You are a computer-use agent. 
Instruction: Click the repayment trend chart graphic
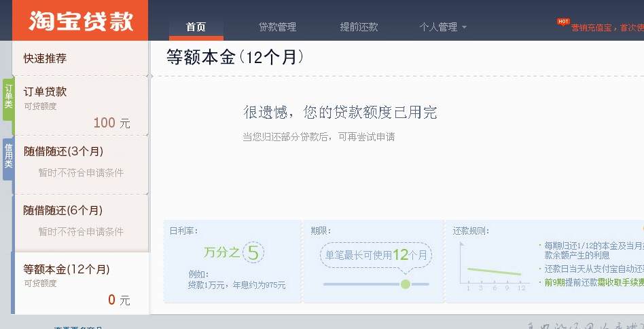(x=493, y=266)
